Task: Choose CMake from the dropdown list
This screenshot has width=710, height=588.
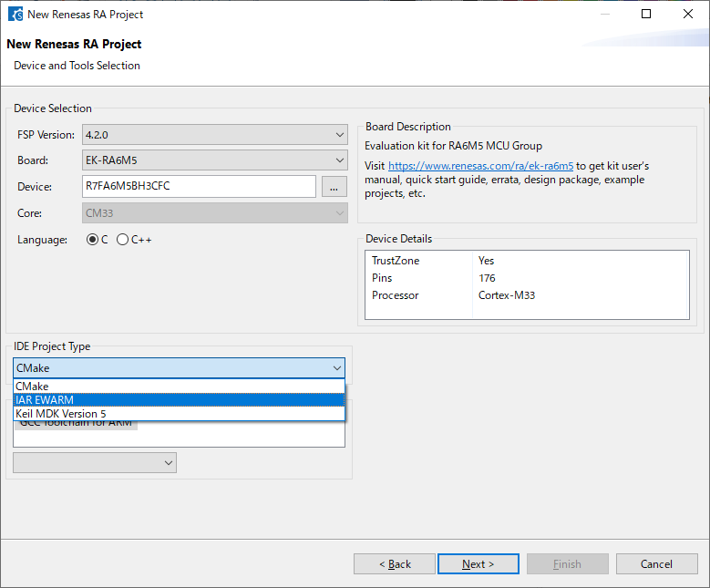Action: tap(179, 387)
